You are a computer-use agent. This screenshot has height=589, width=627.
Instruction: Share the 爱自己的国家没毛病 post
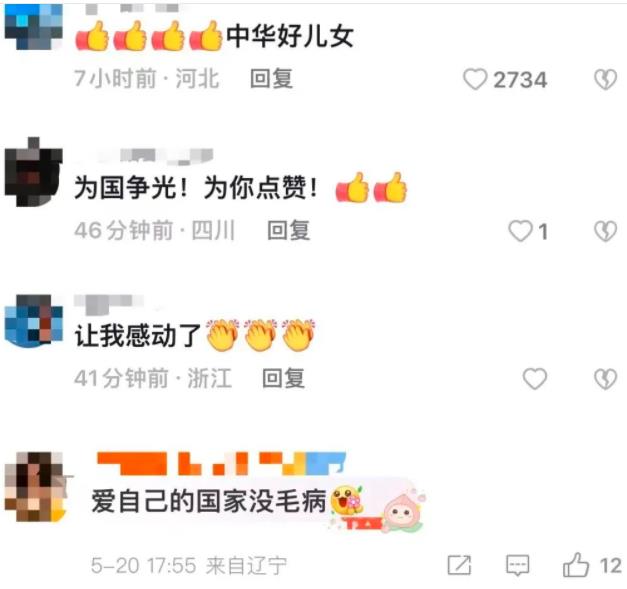click(x=459, y=565)
